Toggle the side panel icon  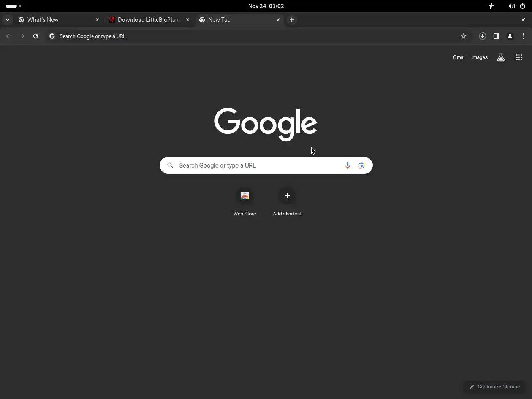click(496, 36)
